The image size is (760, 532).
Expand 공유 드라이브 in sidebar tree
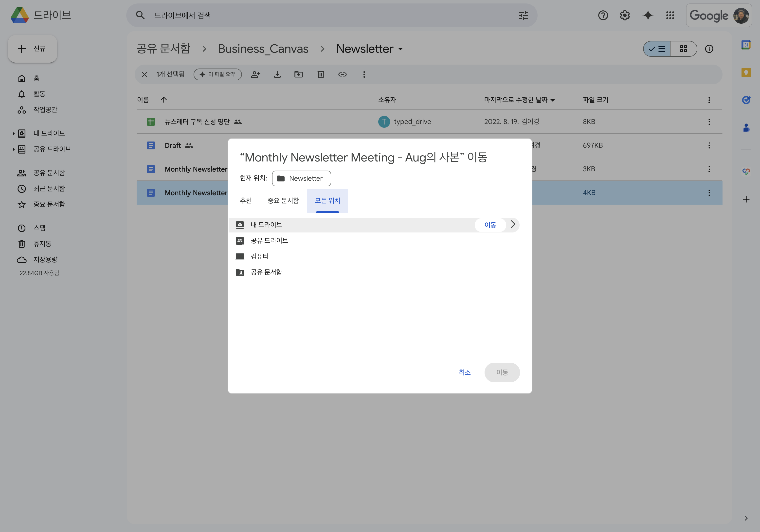[14, 149]
